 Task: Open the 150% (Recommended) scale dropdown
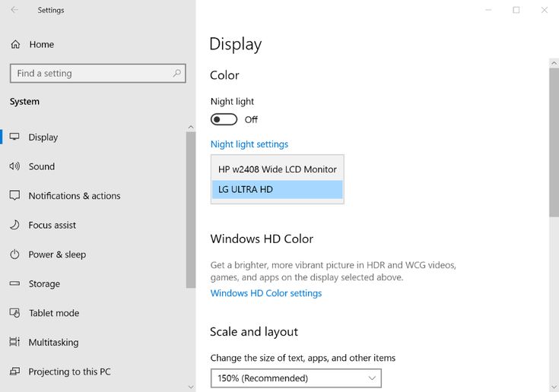coord(296,378)
